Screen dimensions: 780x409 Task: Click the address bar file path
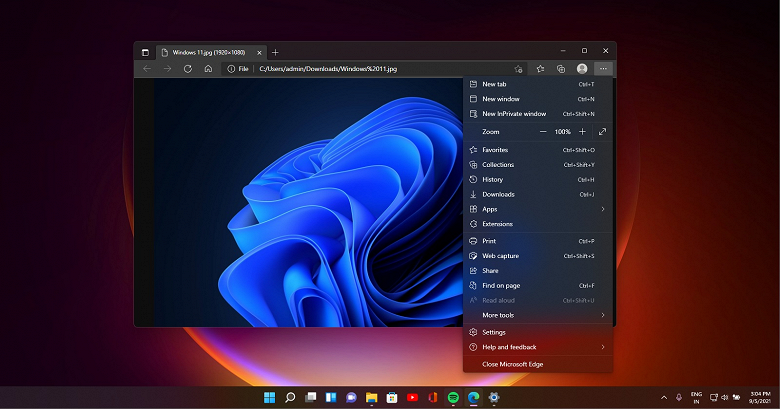click(x=327, y=69)
